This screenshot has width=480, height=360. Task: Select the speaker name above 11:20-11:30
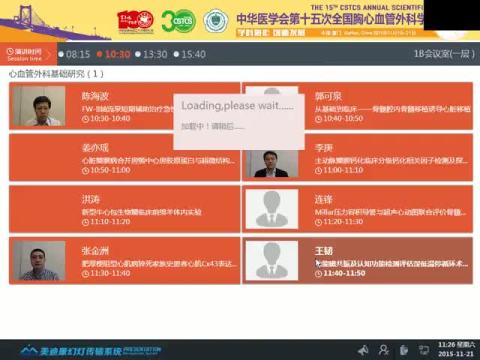tap(324, 200)
